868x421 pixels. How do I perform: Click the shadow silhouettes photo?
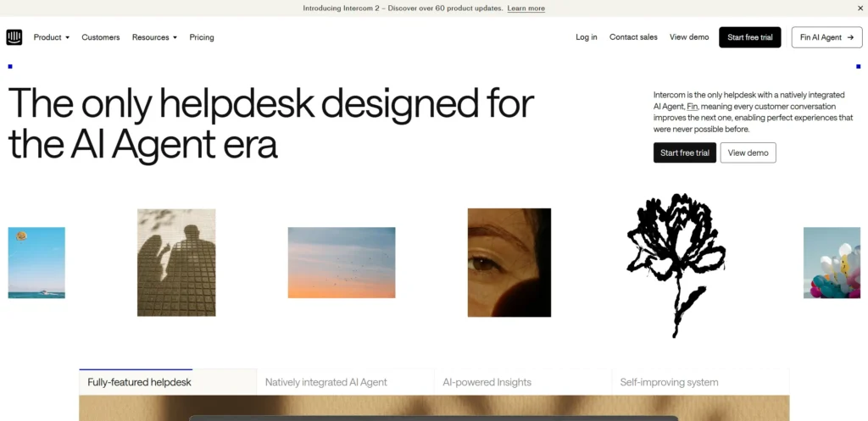[x=176, y=263]
